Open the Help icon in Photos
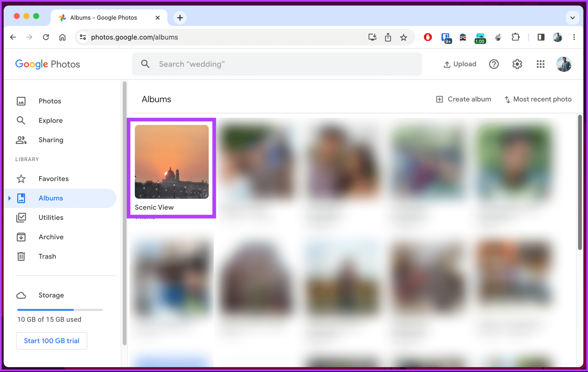588x372 pixels. (x=494, y=64)
